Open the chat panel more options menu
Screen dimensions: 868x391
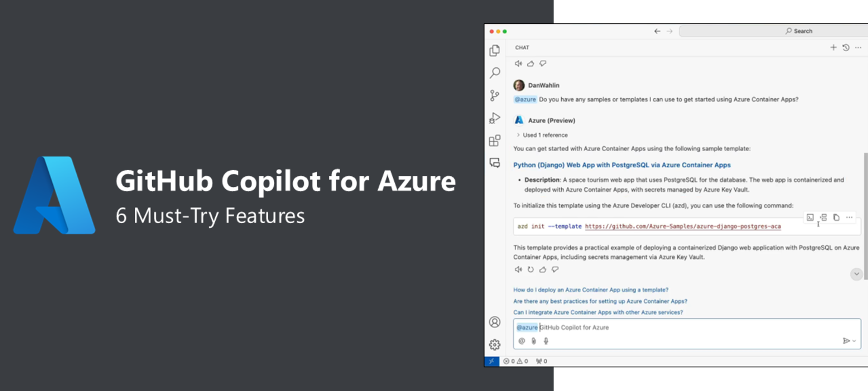(x=858, y=48)
